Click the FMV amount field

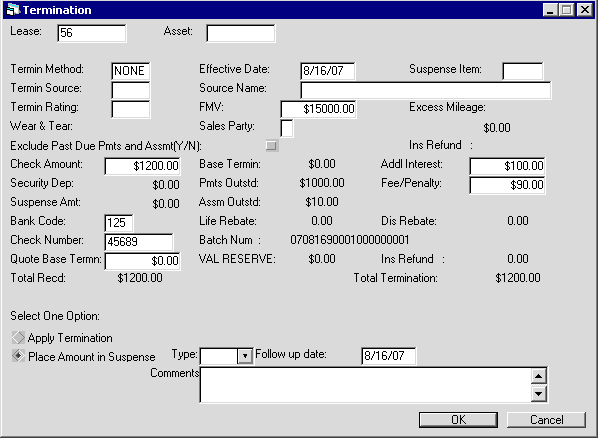click(x=318, y=109)
